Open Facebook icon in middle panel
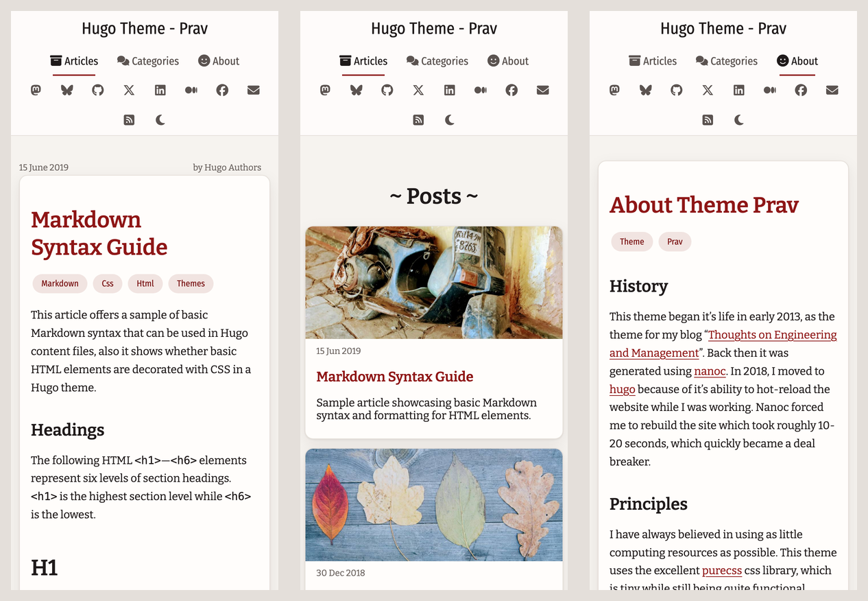Screen dimensions: 868x601 tap(511, 90)
